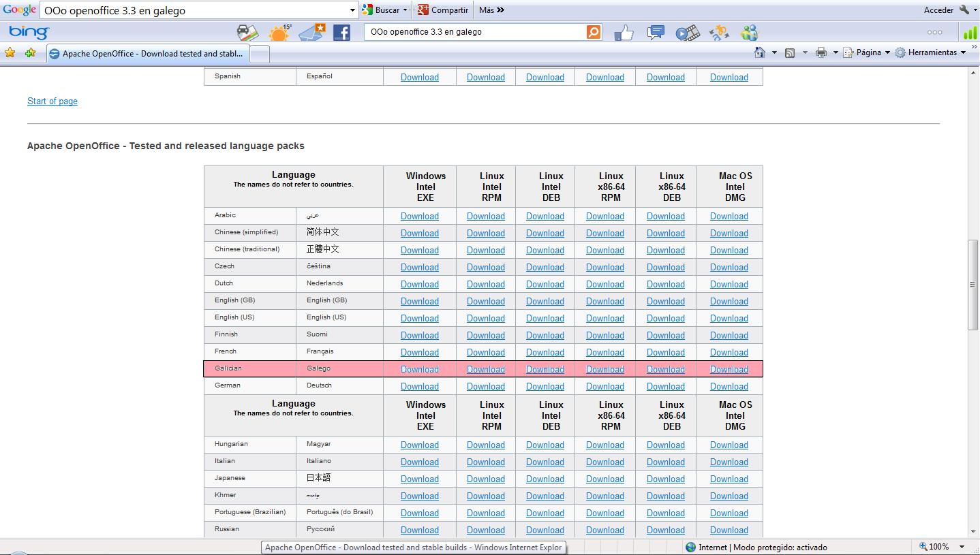980x555 pixels.
Task: Click the Start of page link
Action: point(52,101)
